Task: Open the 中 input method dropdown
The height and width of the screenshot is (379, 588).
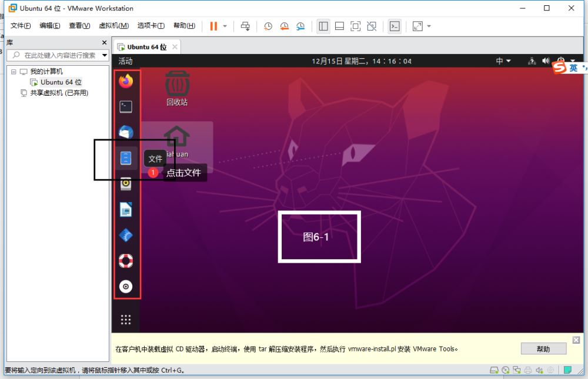Action: click(503, 61)
